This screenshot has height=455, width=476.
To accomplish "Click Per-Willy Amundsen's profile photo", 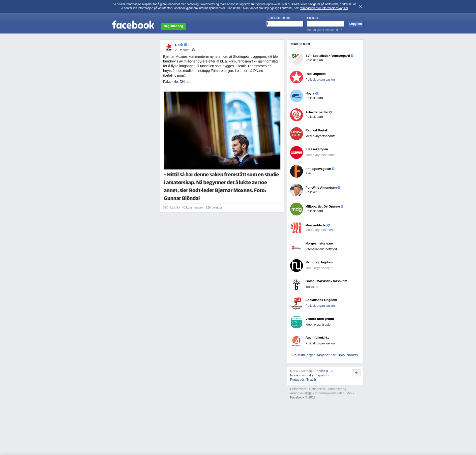I will tap(297, 190).
